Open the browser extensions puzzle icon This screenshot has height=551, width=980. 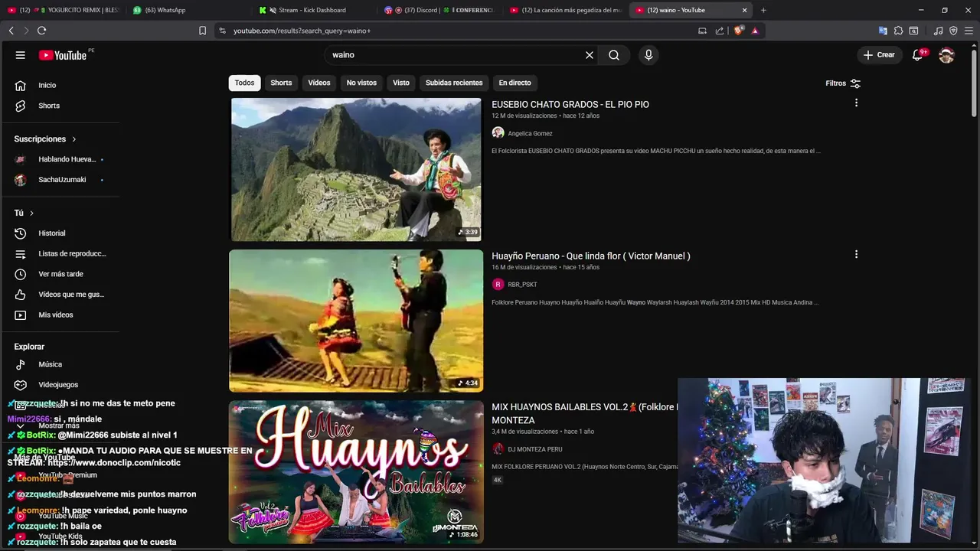[899, 31]
